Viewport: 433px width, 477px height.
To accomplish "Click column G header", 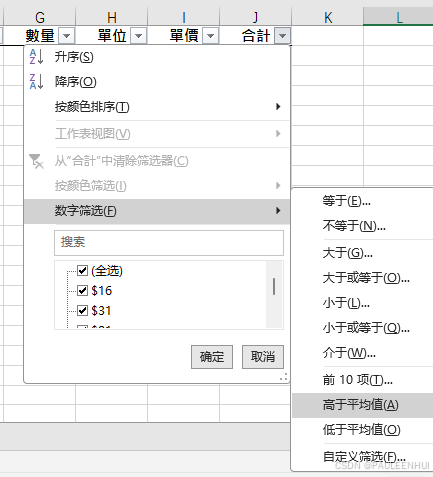I will [x=40, y=17].
